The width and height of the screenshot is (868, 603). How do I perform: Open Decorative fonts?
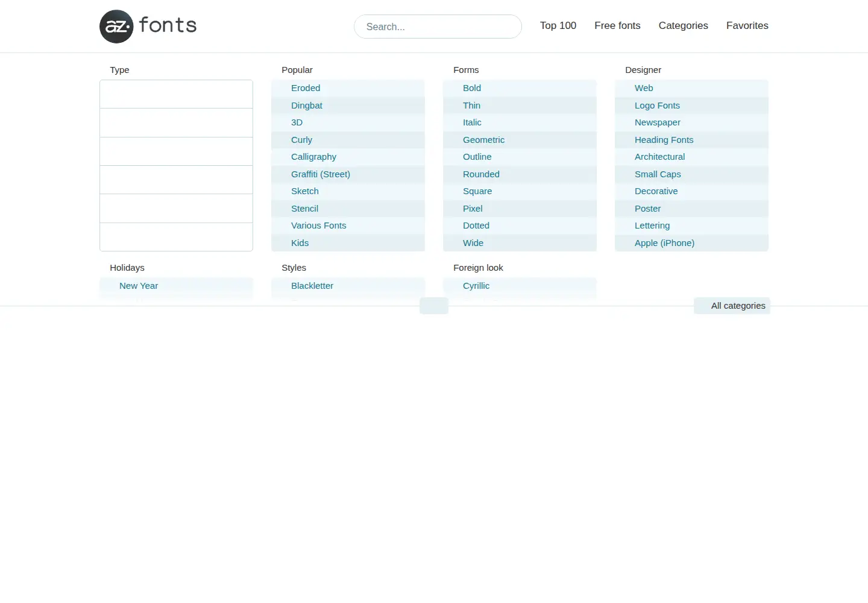point(691,191)
